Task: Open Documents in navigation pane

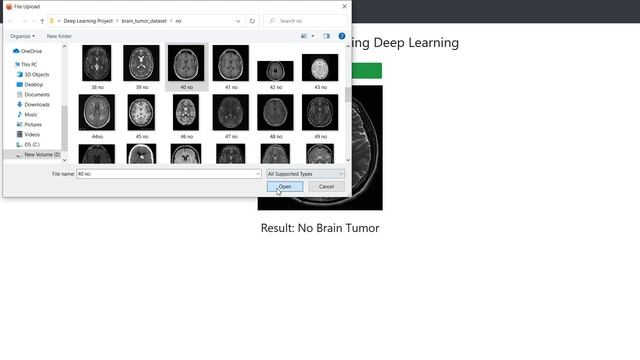Action: [x=33, y=94]
